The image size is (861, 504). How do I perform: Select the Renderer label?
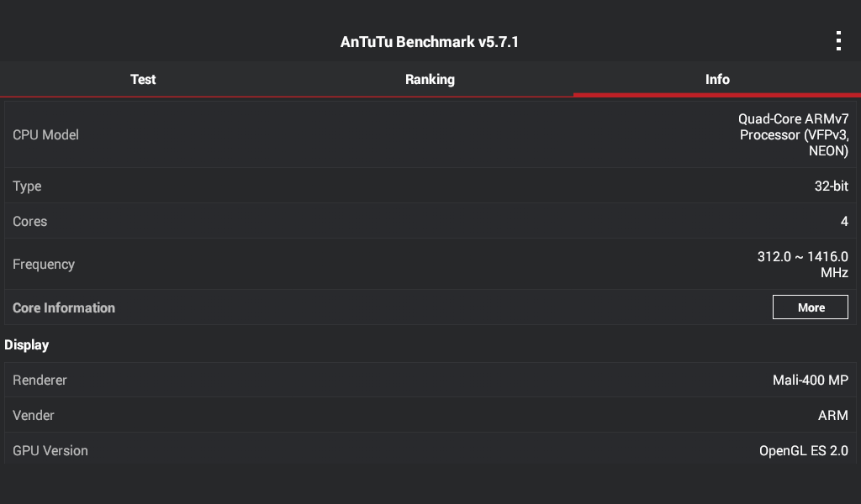coord(40,380)
